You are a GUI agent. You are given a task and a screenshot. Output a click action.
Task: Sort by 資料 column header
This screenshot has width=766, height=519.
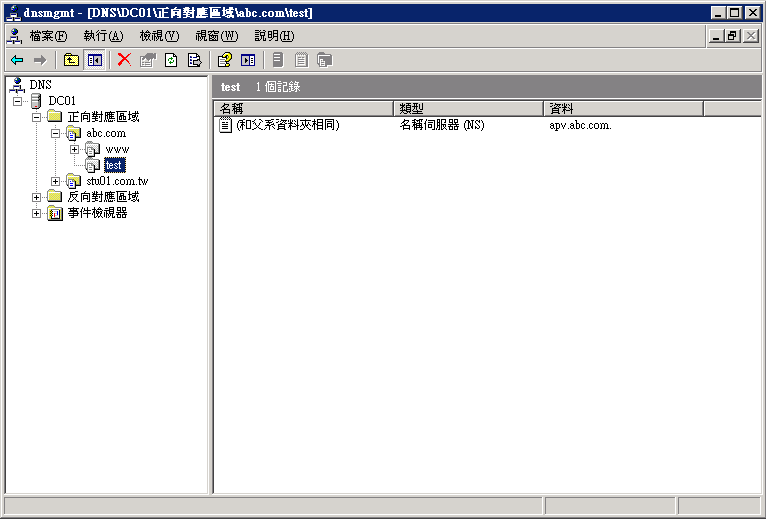pos(623,108)
